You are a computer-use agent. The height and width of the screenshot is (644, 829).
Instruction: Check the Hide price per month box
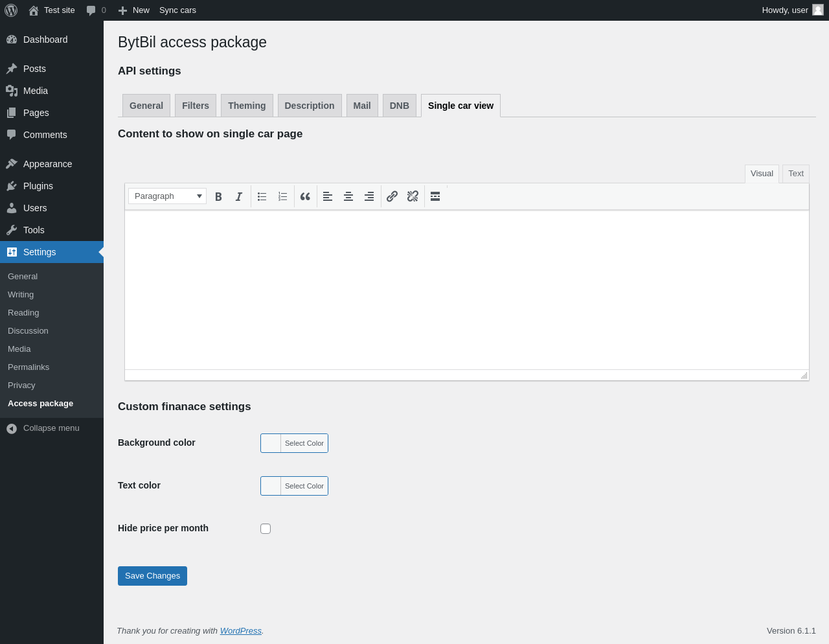[x=266, y=529]
